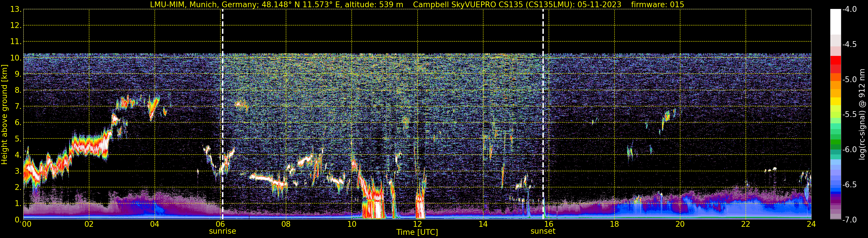
Task: Click the '22' time axis tick label
Action: pyautogui.click(x=746, y=224)
